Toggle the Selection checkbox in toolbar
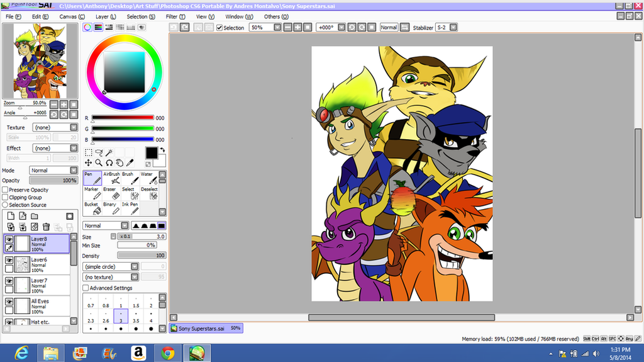 tap(219, 28)
